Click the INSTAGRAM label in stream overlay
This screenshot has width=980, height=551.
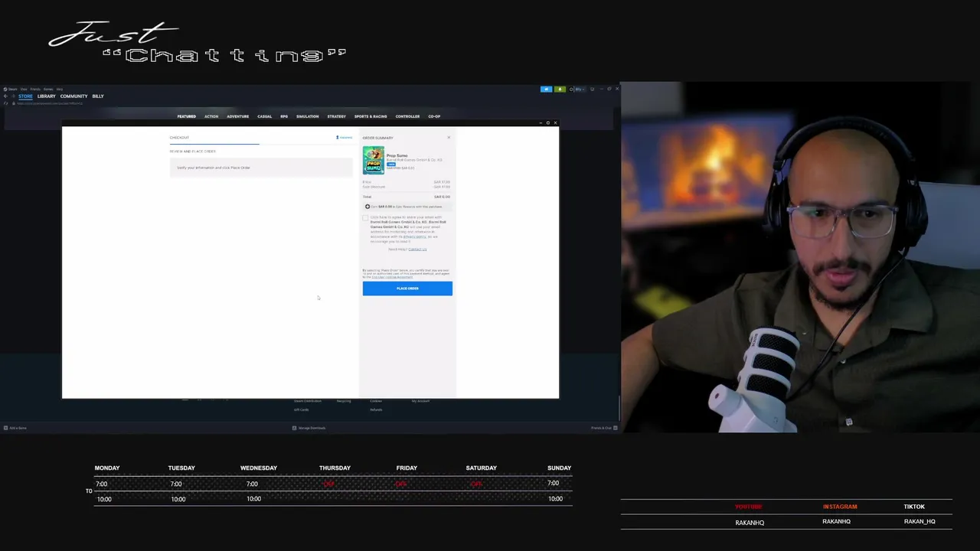[x=840, y=507]
